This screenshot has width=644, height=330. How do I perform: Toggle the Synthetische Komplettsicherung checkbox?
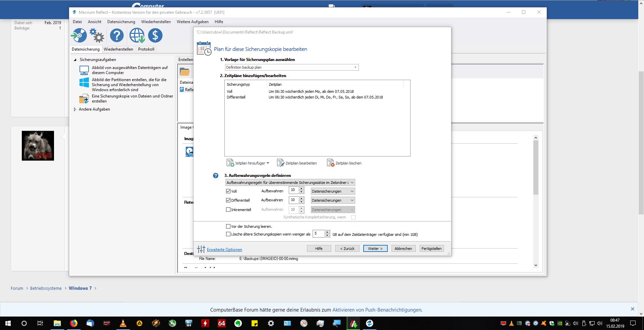click(353, 217)
